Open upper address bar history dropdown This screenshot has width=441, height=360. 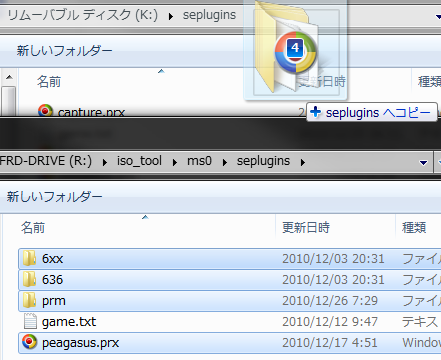click(x=438, y=16)
